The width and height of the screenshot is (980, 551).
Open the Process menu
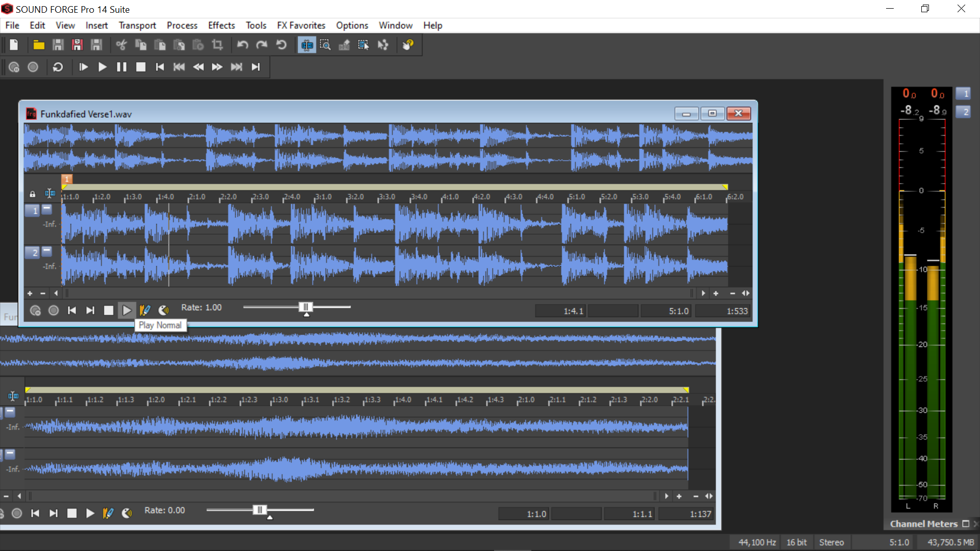pos(181,26)
